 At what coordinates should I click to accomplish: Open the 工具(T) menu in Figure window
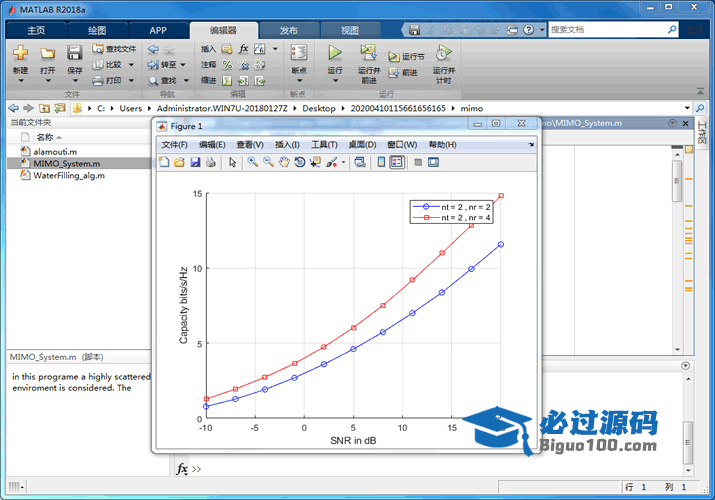(325, 145)
